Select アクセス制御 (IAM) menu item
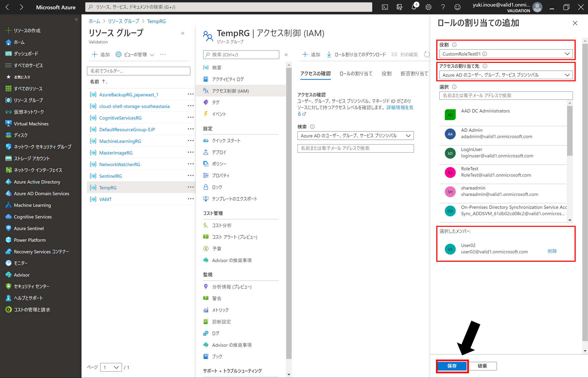This screenshot has width=588, height=378. (241, 91)
